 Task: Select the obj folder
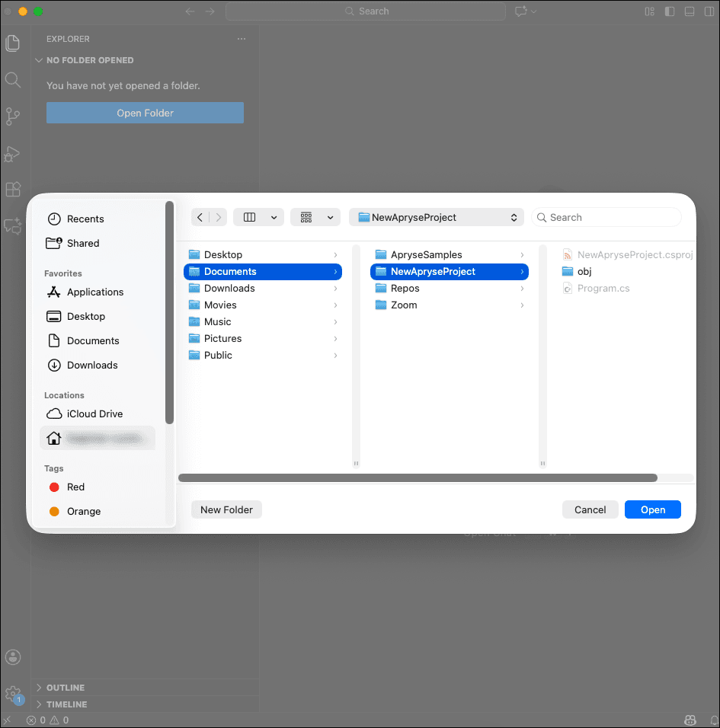[584, 271]
